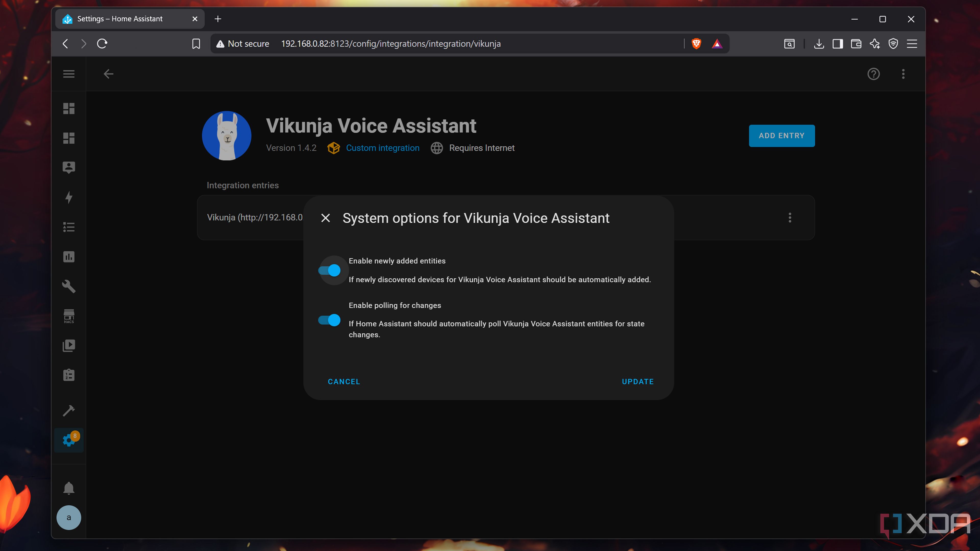Open the Assist person card sidebar icon
Image resolution: width=980 pixels, height=551 pixels.
pos(69,168)
